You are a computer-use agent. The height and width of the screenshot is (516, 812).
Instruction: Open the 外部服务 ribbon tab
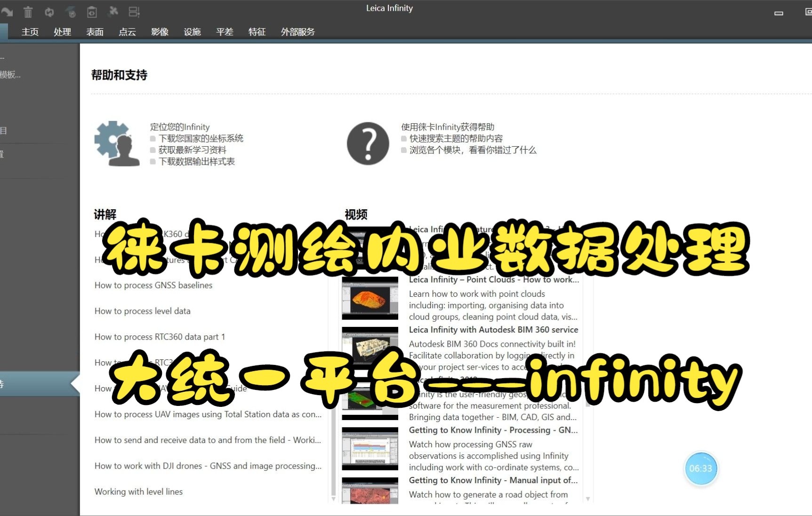(x=297, y=32)
